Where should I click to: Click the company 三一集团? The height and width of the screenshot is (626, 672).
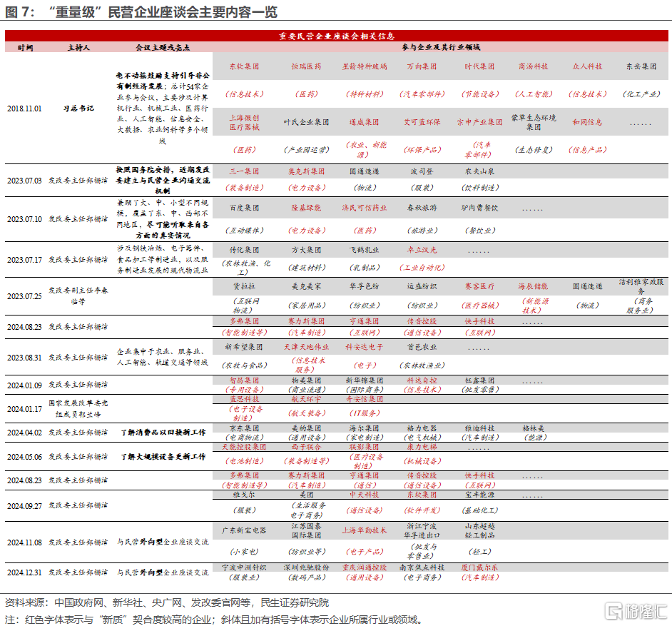click(244, 171)
